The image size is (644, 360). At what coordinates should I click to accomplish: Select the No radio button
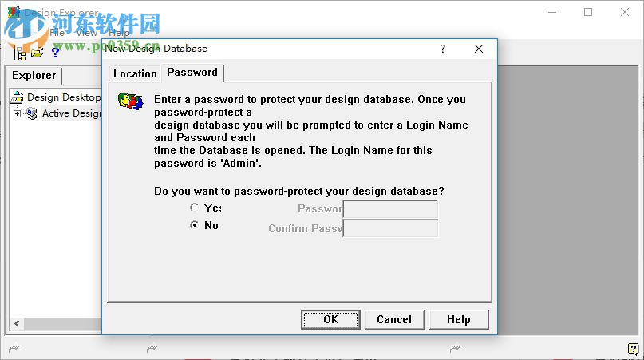[x=194, y=225]
